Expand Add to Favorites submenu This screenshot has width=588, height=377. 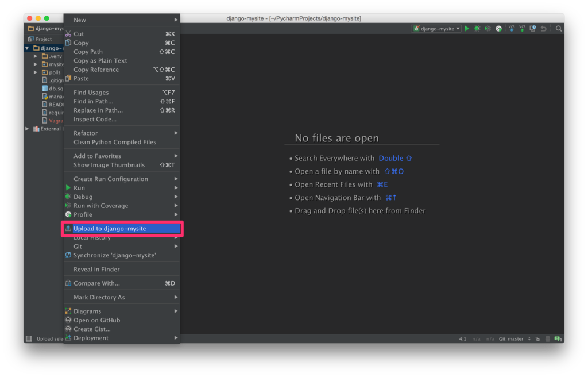(122, 156)
